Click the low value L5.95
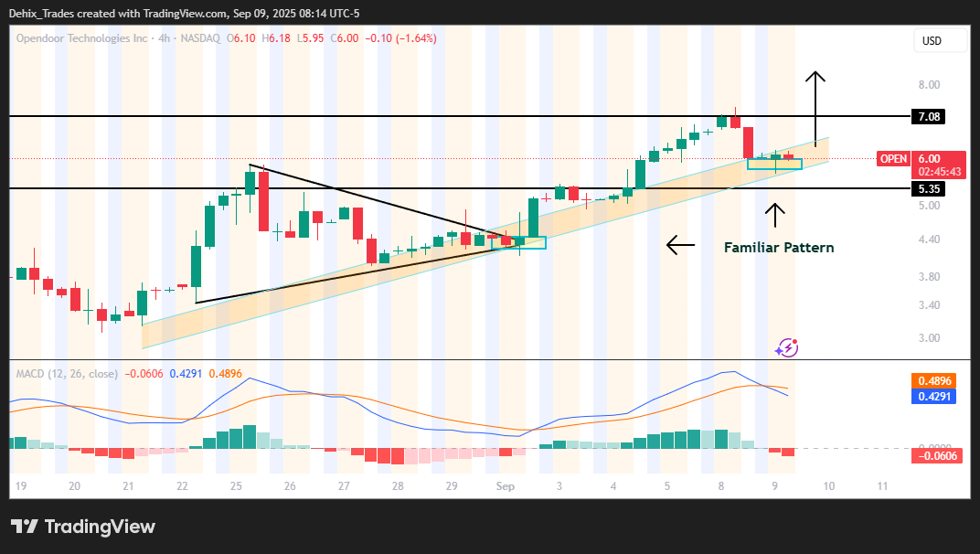The width and height of the screenshot is (980, 554). pos(310,38)
